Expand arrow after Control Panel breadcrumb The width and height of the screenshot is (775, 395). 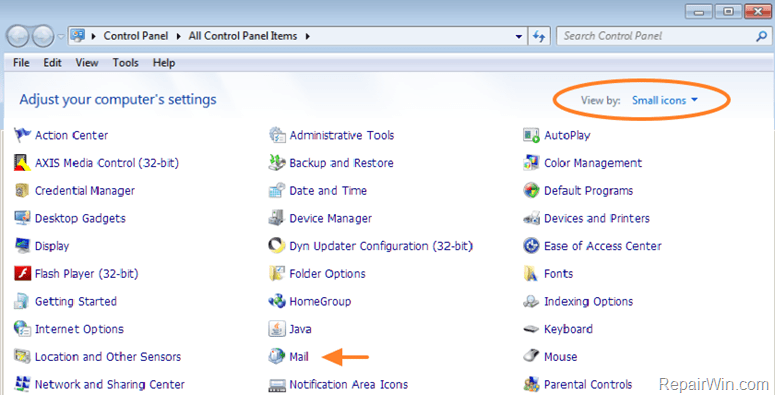coord(178,36)
